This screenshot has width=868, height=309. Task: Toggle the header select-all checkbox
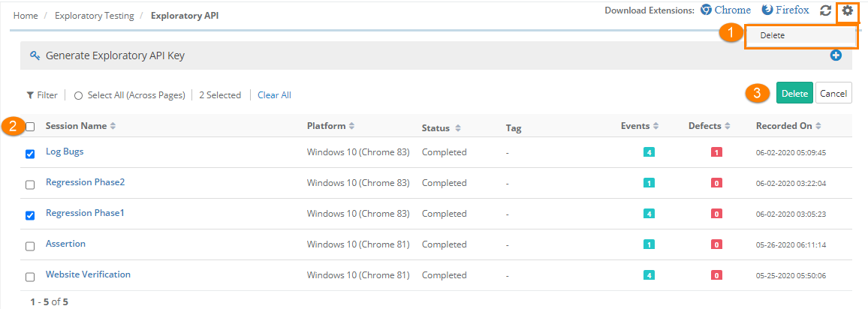pos(30,127)
